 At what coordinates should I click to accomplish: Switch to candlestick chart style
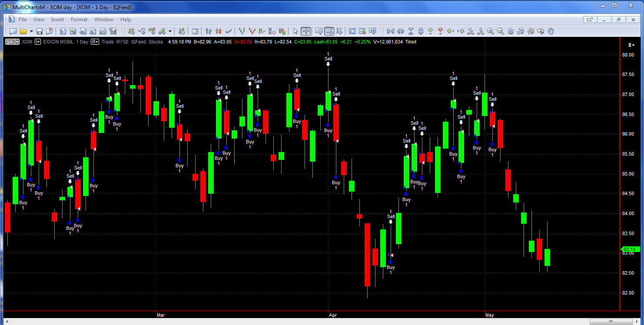(x=219, y=31)
